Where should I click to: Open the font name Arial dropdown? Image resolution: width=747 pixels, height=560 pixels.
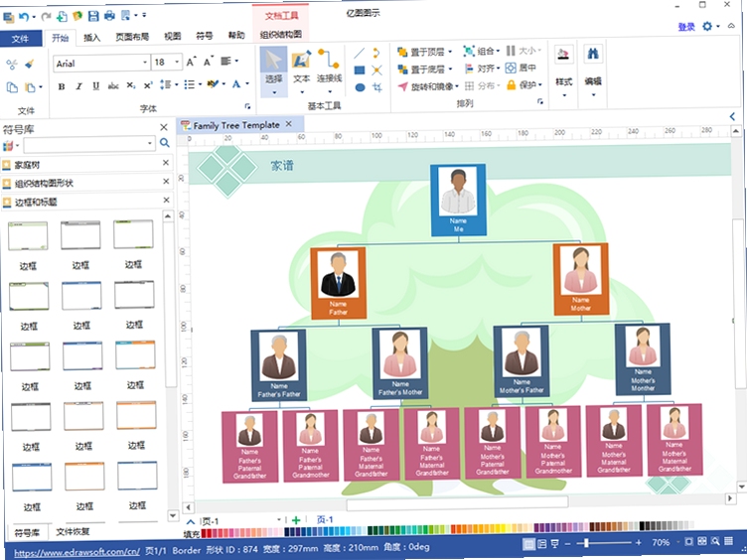pyautogui.click(x=145, y=63)
